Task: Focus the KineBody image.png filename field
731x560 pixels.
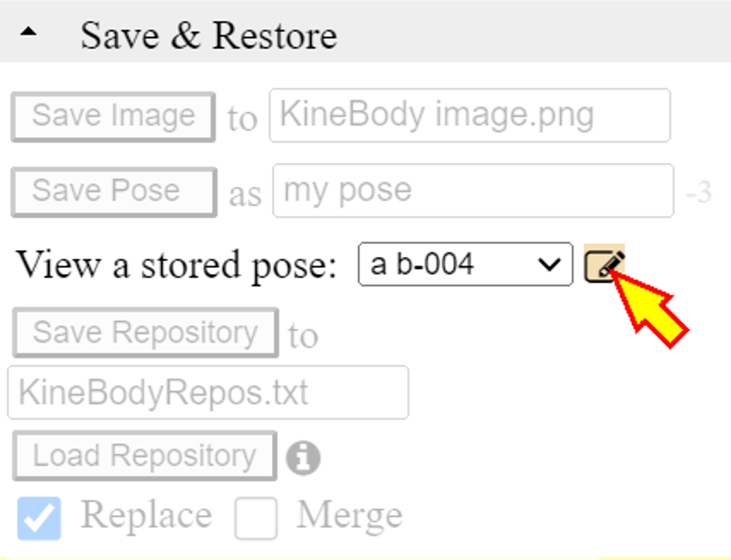Action: 470,115
